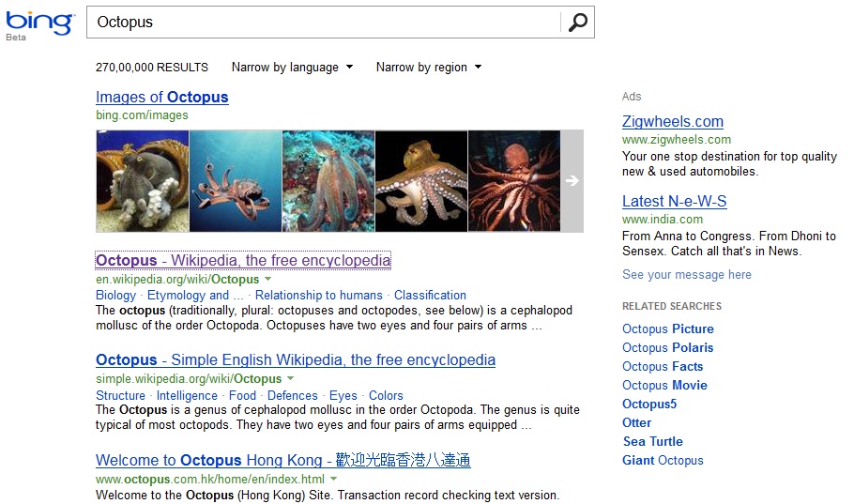The width and height of the screenshot is (854, 504).
Task: Click the www.octopus.com.hk/home/en/index.html URL text
Action: pos(210,479)
